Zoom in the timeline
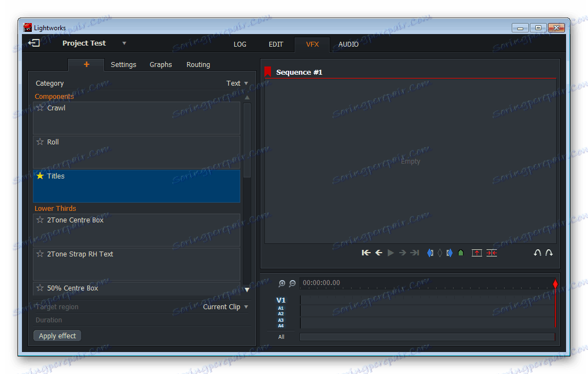Viewport: 588px width, 374px height. pyautogui.click(x=281, y=283)
